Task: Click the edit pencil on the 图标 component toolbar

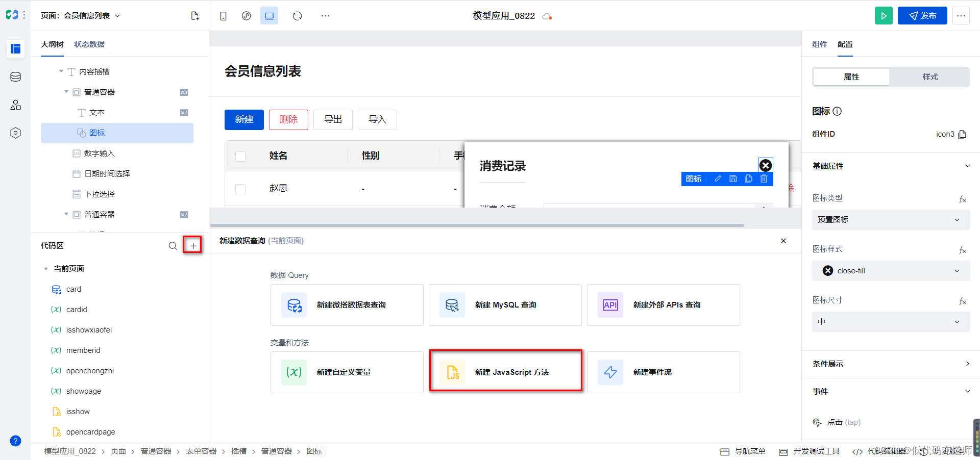Action: (718, 179)
